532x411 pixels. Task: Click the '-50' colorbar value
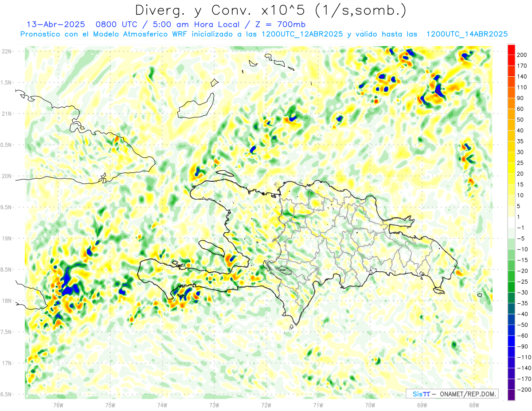pyautogui.click(x=522, y=325)
